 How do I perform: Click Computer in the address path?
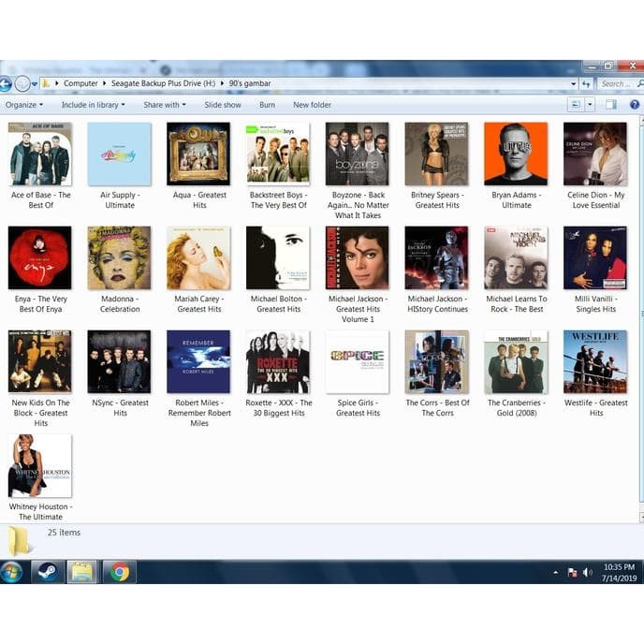point(80,83)
